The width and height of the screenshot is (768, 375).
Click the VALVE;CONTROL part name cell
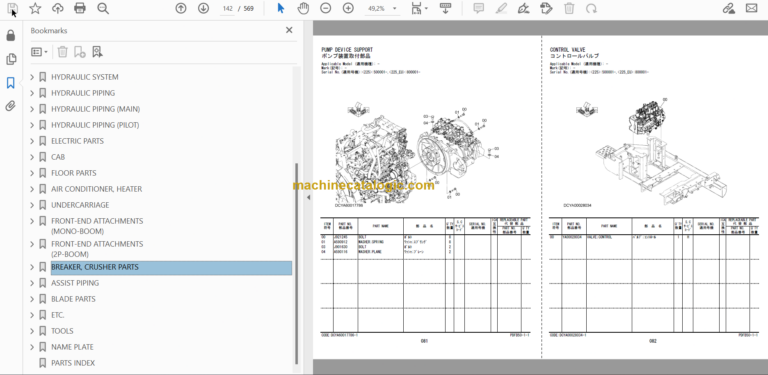tap(598, 237)
